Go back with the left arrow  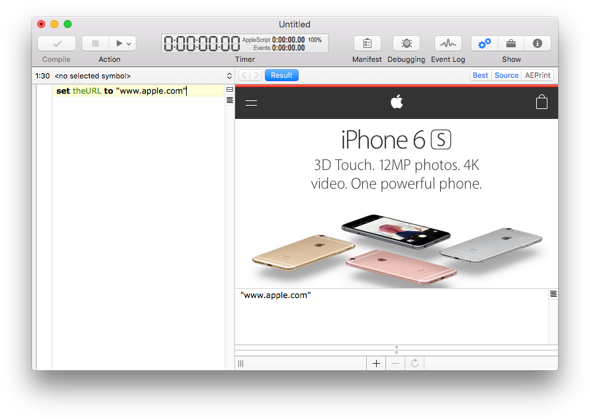tap(244, 75)
